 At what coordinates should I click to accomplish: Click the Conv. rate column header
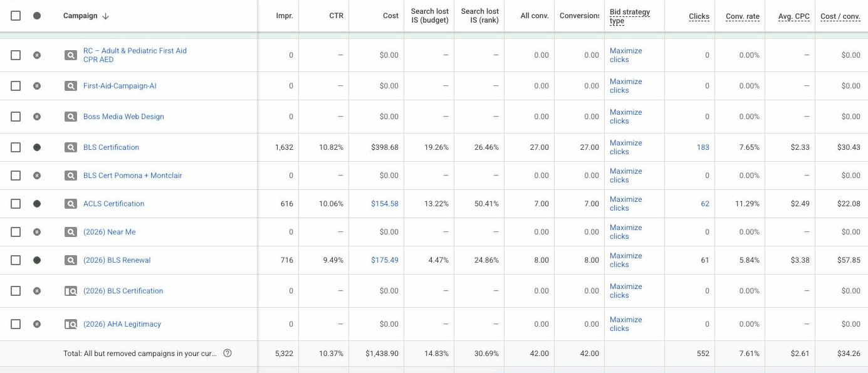[743, 16]
